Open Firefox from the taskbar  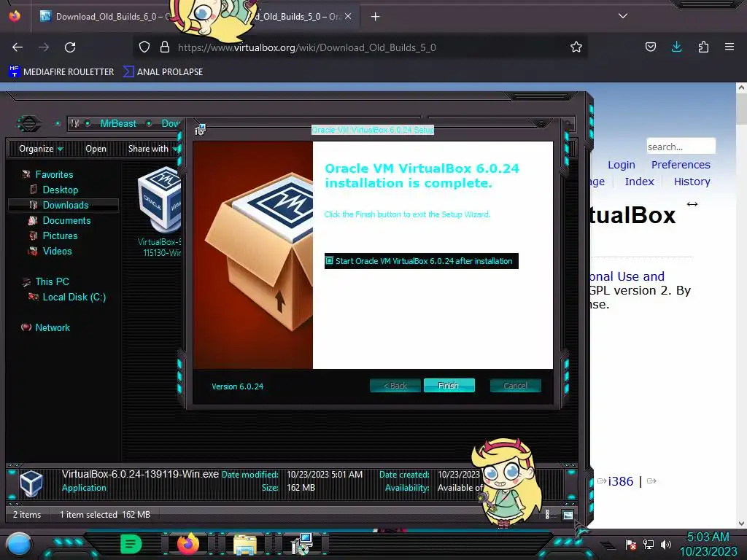187,544
